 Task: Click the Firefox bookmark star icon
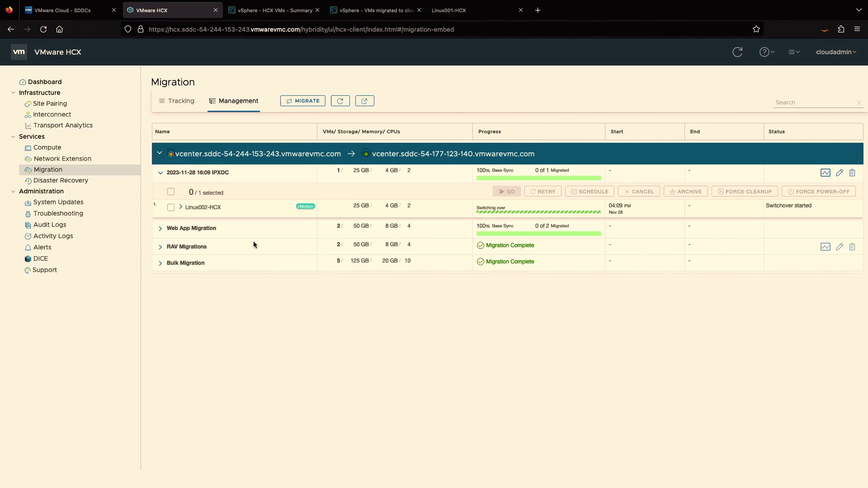coord(756,29)
